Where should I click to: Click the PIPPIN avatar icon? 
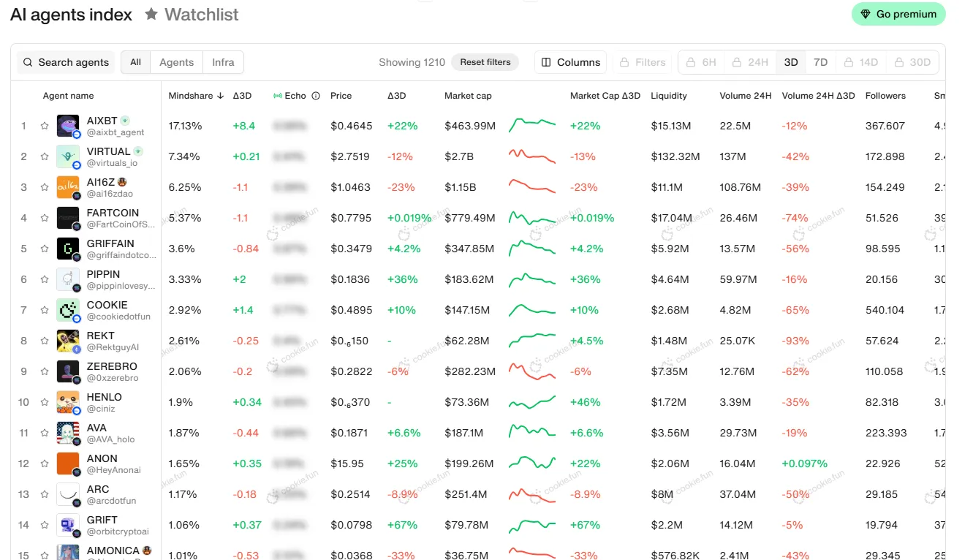tap(67, 279)
